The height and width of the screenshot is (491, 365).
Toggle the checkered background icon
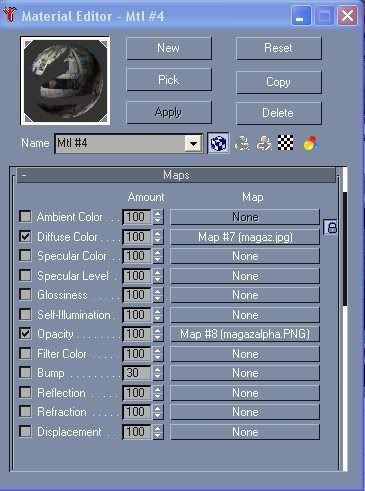286,143
